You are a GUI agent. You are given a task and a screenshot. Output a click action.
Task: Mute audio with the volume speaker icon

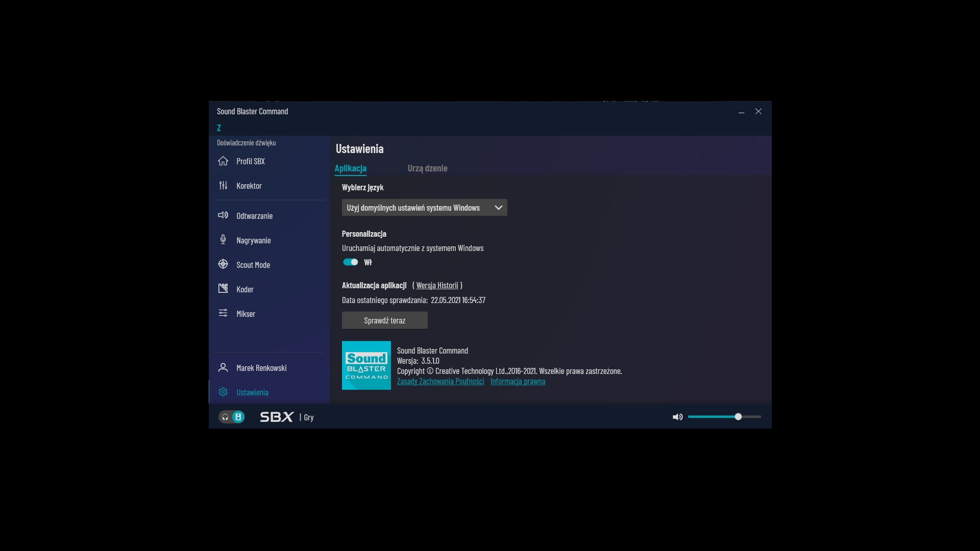[678, 417]
